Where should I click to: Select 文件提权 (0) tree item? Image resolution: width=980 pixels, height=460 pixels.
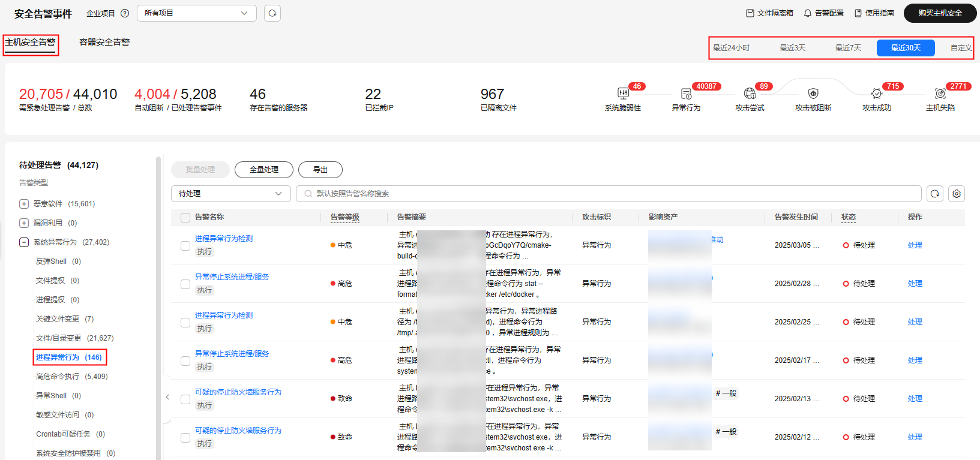click(58, 281)
